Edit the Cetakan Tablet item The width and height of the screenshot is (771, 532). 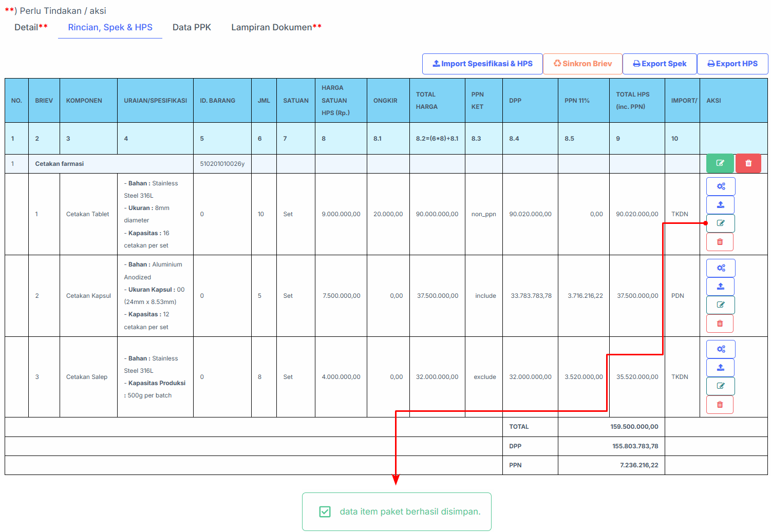pyautogui.click(x=721, y=223)
